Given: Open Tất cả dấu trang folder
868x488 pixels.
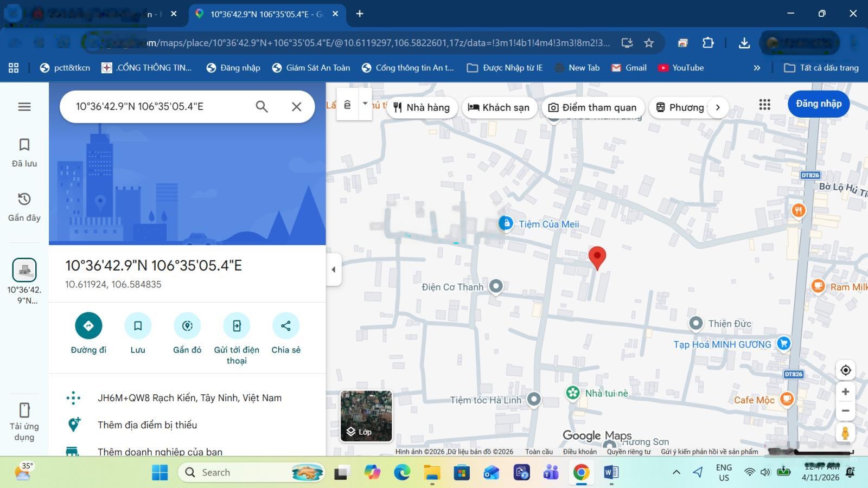Looking at the screenshot, I should click(x=821, y=68).
